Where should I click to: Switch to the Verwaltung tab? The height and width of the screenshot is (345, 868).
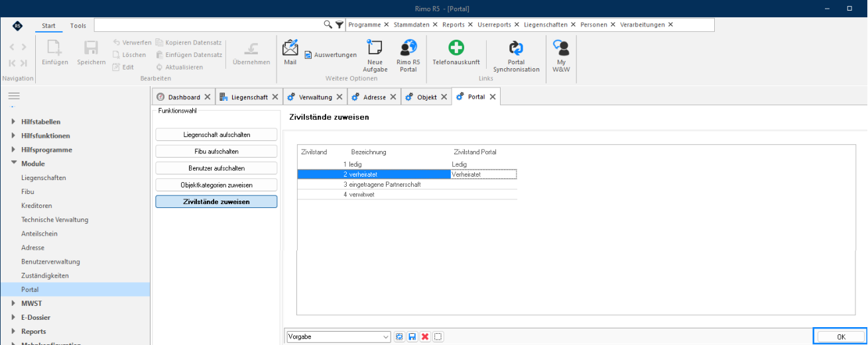point(315,97)
